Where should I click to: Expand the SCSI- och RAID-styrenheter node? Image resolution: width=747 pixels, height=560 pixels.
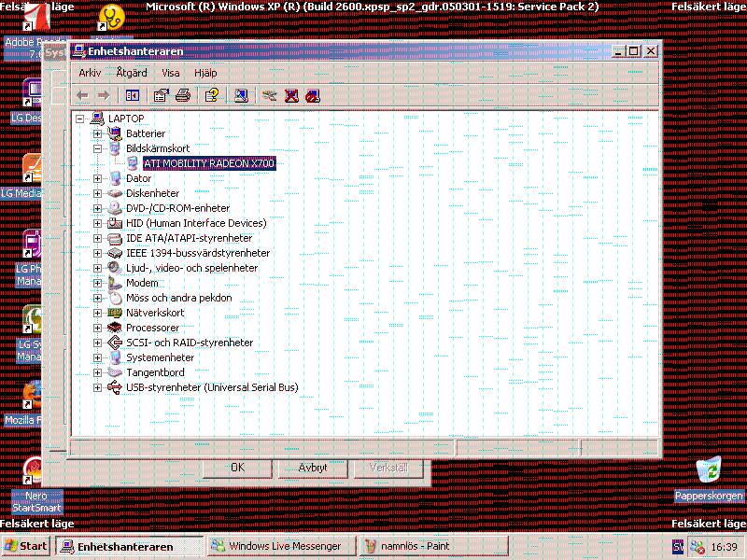click(97, 343)
